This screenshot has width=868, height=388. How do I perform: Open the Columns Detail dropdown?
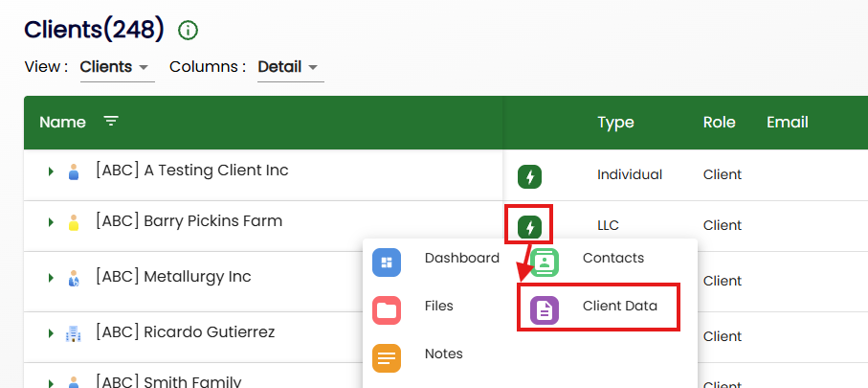point(289,67)
